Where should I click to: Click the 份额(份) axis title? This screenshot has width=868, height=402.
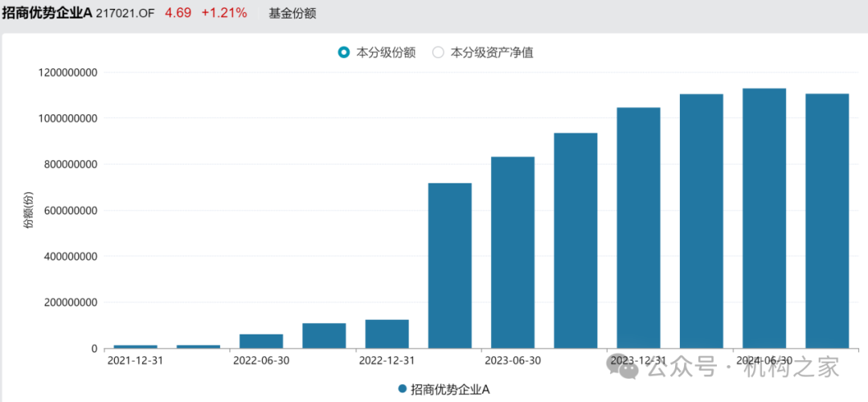tap(29, 211)
